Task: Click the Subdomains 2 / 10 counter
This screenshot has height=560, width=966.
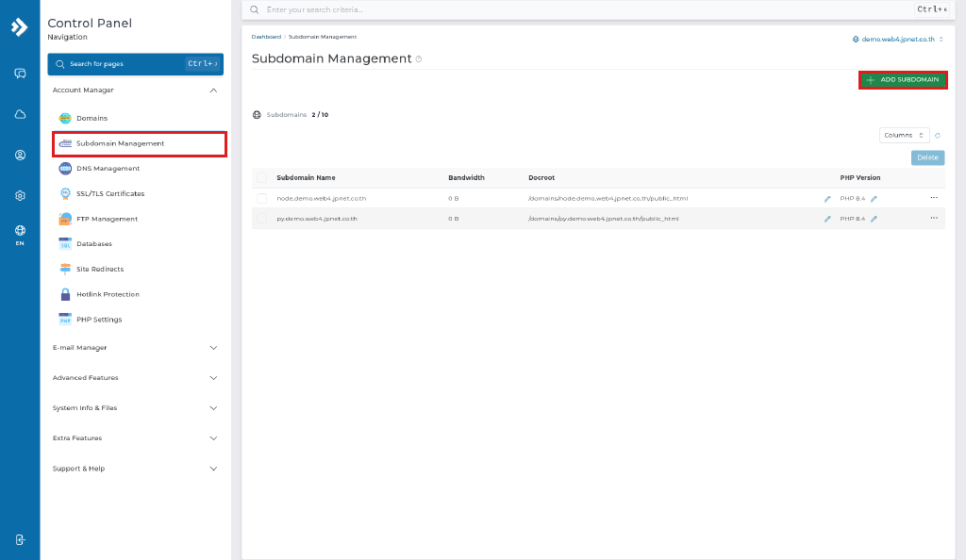Action: click(x=291, y=115)
